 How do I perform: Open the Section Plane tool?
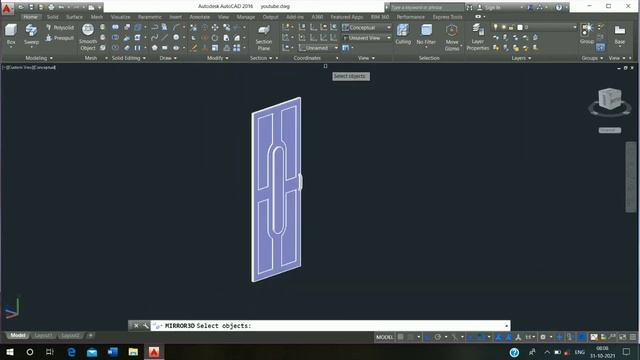[264, 38]
